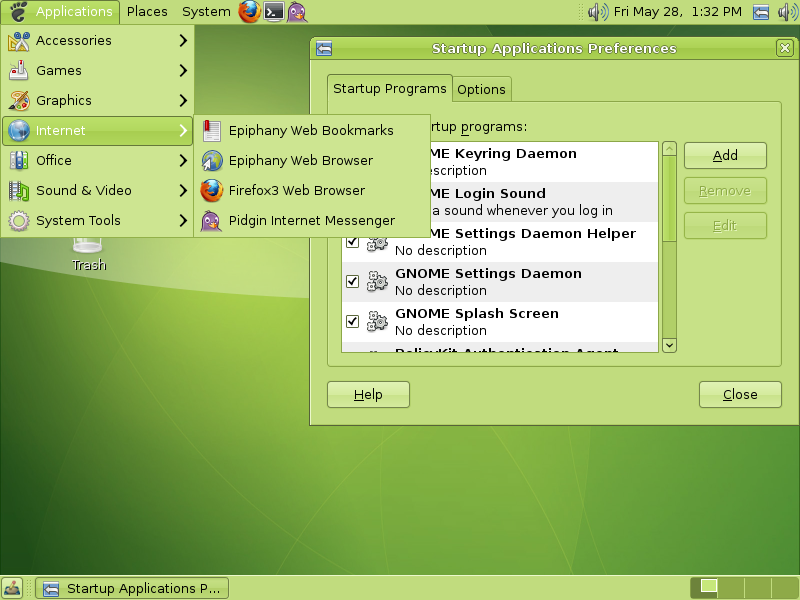800x600 pixels.
Task: Choose Pidgin Internet Messenger menu entry
Action: pos(312,220)
